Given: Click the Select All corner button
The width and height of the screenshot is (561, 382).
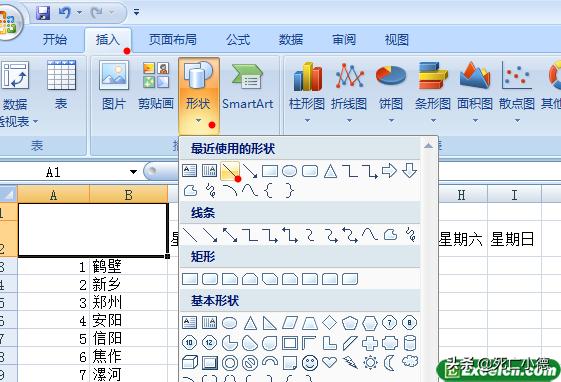Looking at the screenshot, I should pos(9,195).
